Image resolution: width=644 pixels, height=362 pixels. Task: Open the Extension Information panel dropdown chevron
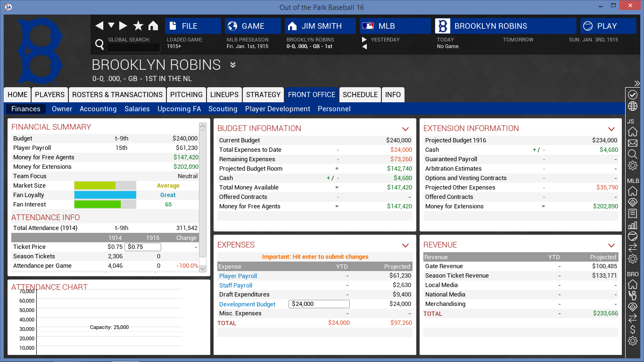[x=611, y=129]
